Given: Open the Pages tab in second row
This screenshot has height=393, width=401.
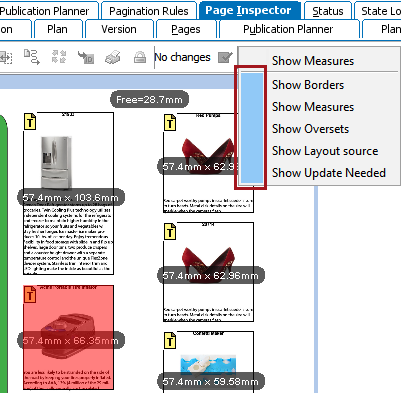Looking at the screenshot, I should pyautogui.click(x=186, y=29).
